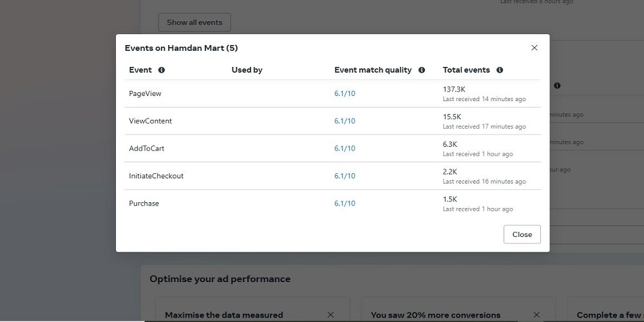This screenshot has height=322, width=644.
Task: Select the ViewContent event name
Action: [150, 121]
